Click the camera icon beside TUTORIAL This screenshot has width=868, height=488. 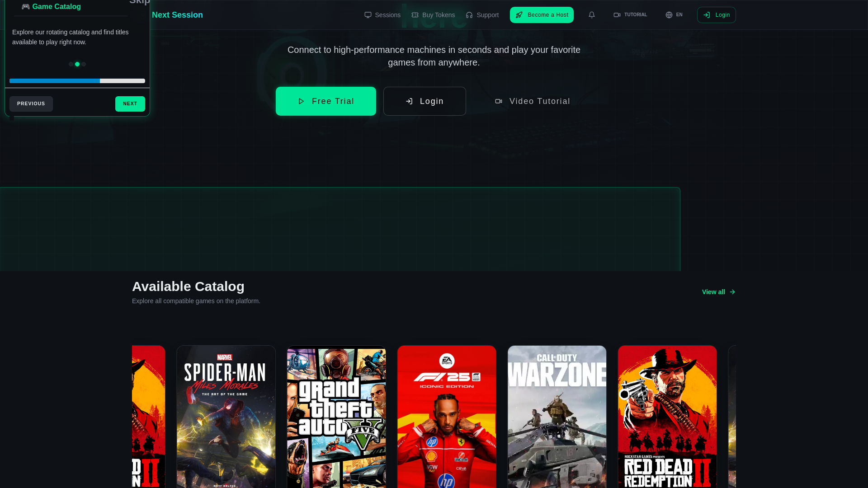[617, 15]
